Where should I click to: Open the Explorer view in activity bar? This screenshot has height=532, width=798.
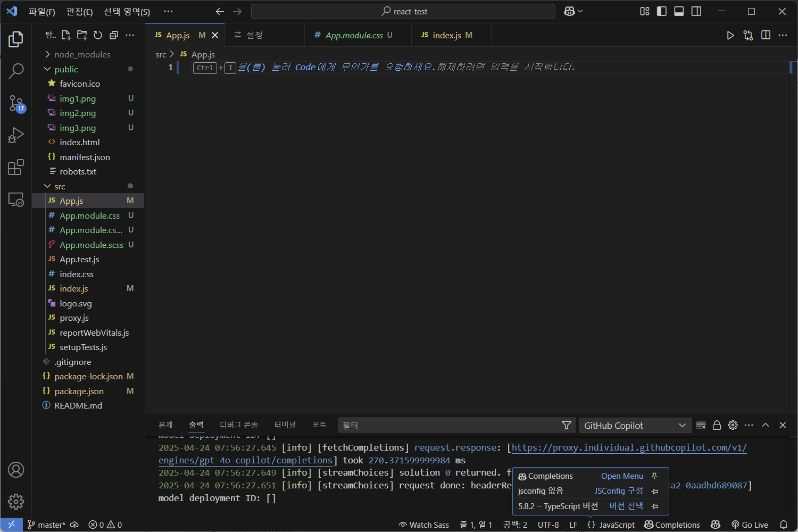pyautogui.click(x=16, y=39)
